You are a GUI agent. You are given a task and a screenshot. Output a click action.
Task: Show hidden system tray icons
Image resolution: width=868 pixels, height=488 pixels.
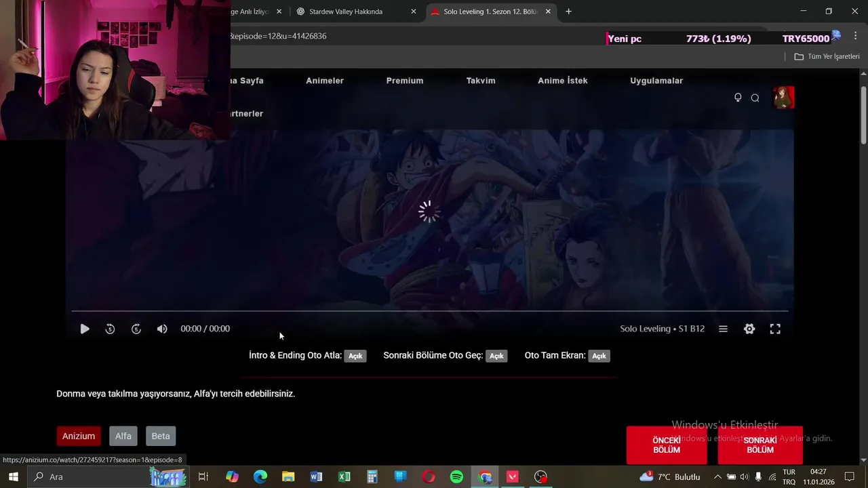point(717,476)
